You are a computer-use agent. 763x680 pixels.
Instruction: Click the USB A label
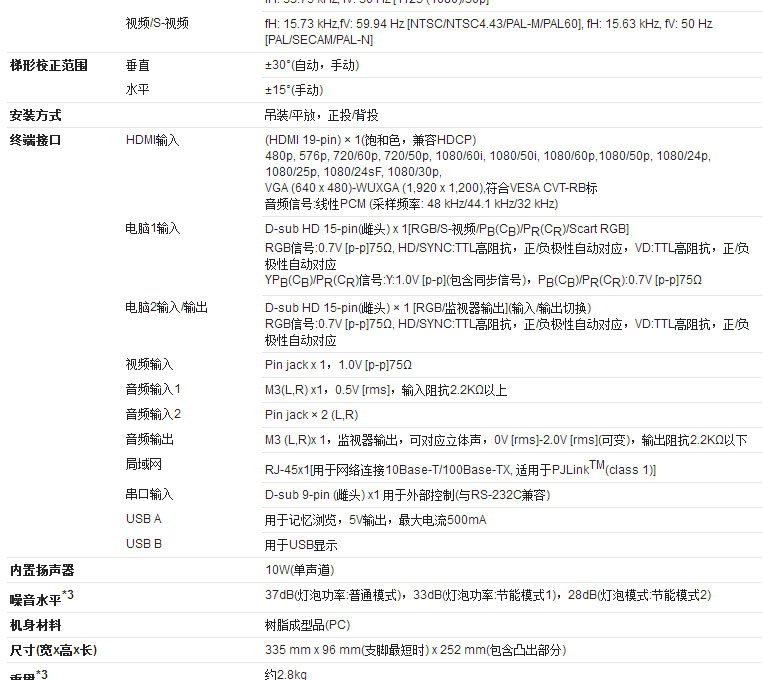pyautogui.click(x=144, y=519)
